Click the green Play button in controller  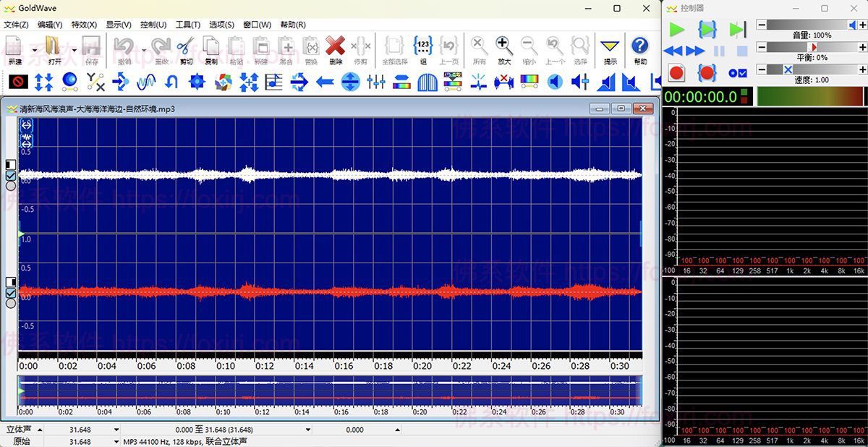(x=676, y=30)
